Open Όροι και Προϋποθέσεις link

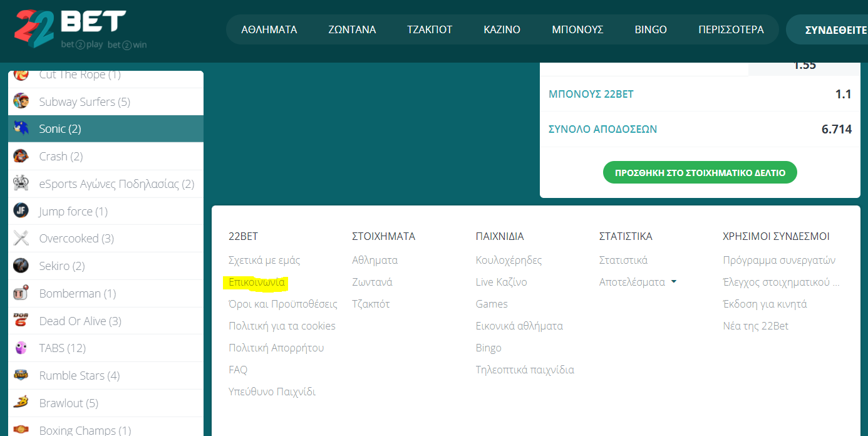coord(283,304)
